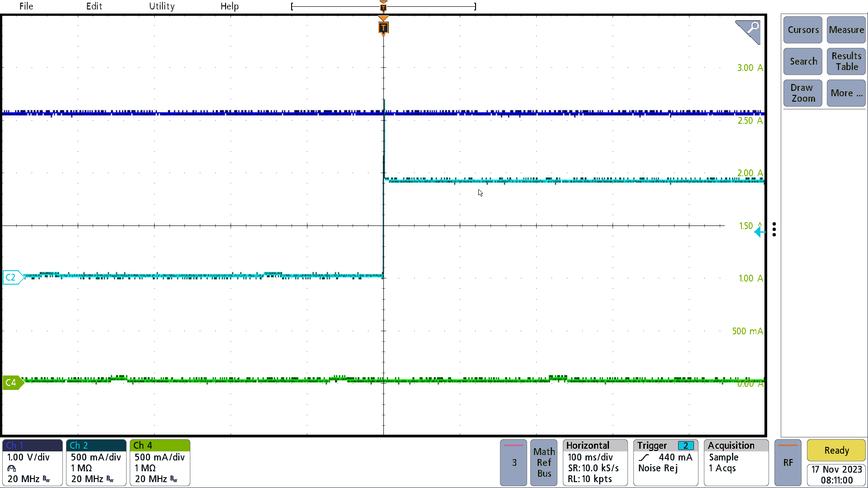Screen dimensions: 868x488
Task: Add channel 3 waveform
Action: [514, 463]
